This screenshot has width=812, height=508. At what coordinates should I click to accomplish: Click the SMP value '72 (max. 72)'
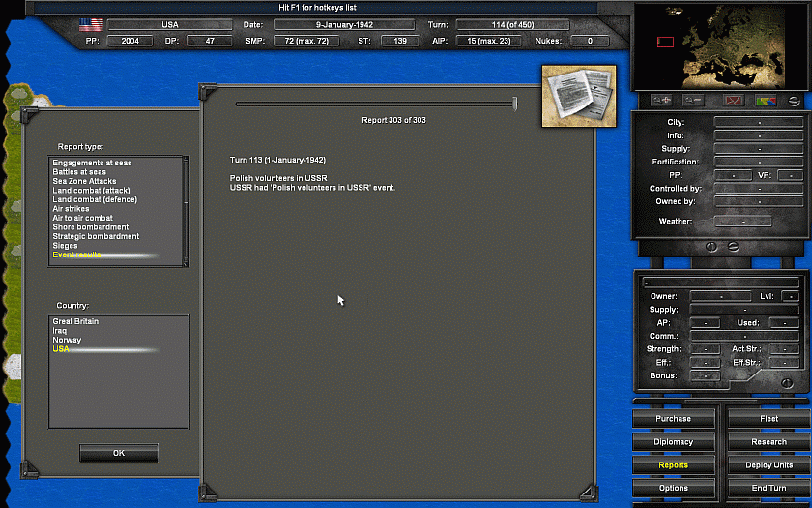pos(306,41)
